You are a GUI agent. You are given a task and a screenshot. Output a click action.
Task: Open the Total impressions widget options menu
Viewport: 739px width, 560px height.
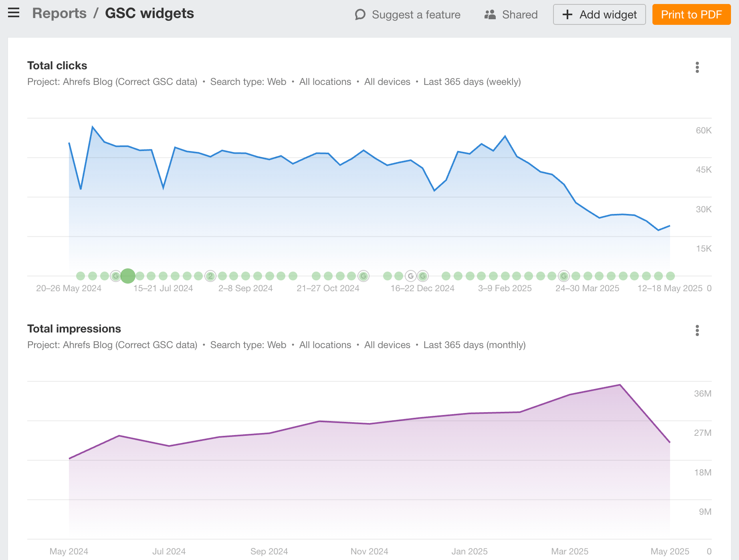click(x=697, y=330)
